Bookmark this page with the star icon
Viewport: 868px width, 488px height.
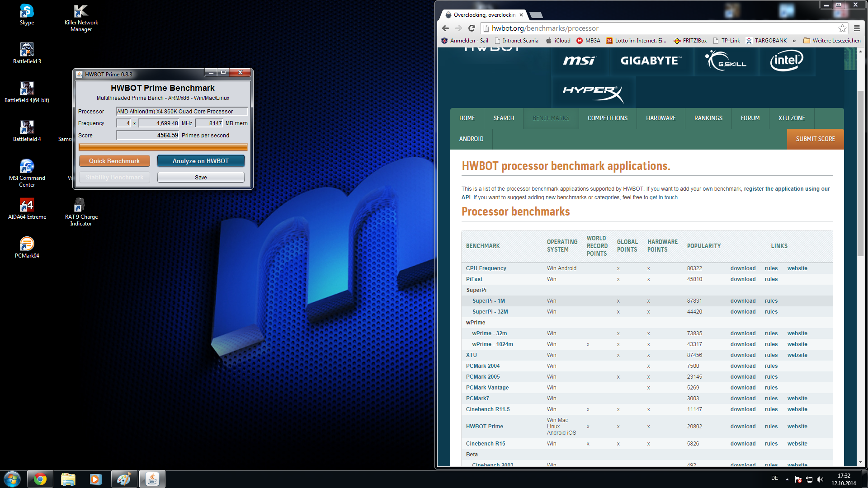click(842, 28)
